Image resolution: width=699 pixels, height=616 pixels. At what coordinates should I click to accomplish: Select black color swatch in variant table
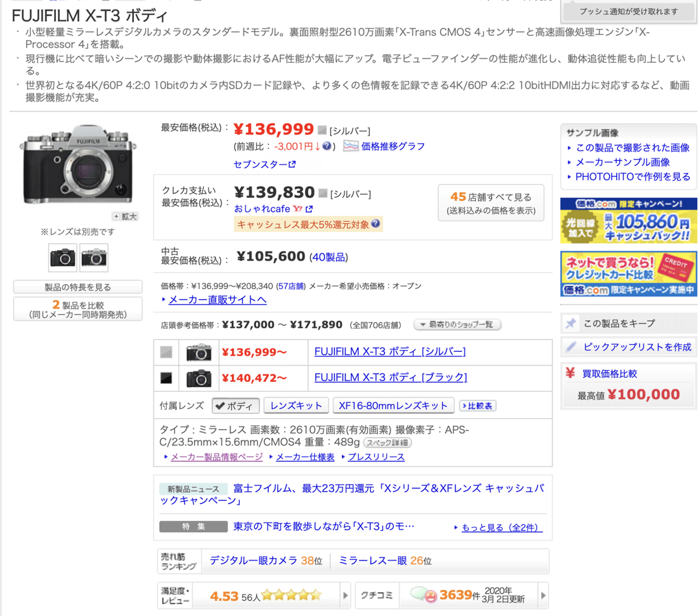(166, 378)
